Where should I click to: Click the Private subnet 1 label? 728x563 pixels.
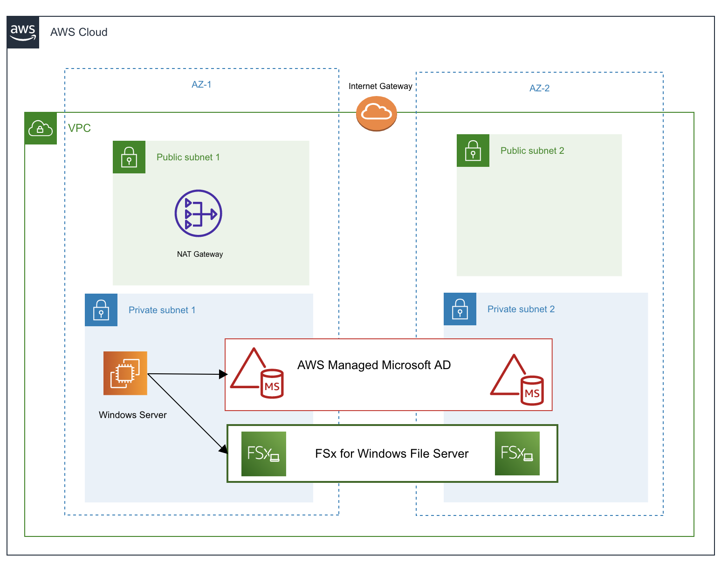(162, 310)
